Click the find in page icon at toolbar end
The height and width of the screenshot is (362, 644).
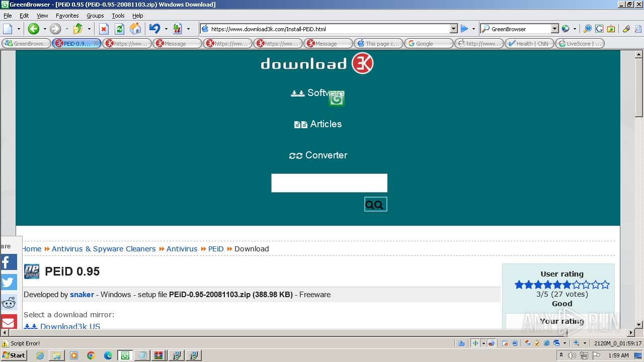(x=638, y=29)
